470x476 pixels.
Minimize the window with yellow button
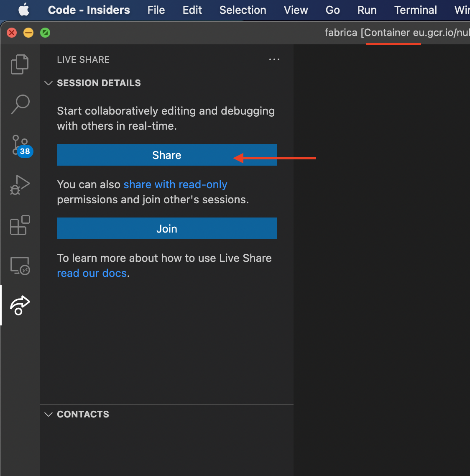pyautogui.click(x=28, y=33)
